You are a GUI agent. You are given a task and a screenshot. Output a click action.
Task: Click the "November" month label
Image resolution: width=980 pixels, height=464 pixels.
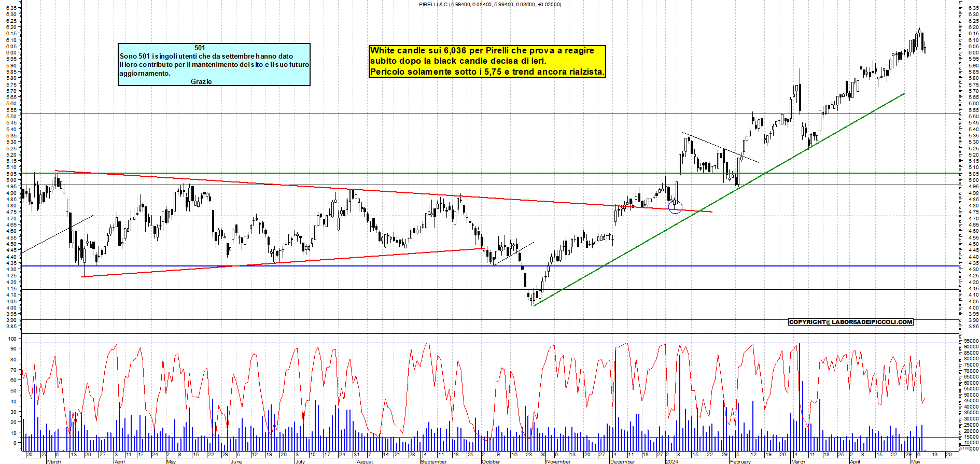pyautogui.click(x=558, y=461)
